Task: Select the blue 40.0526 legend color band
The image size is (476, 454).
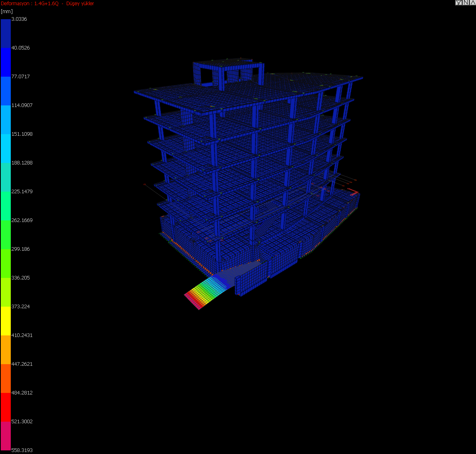Action: 6,62
